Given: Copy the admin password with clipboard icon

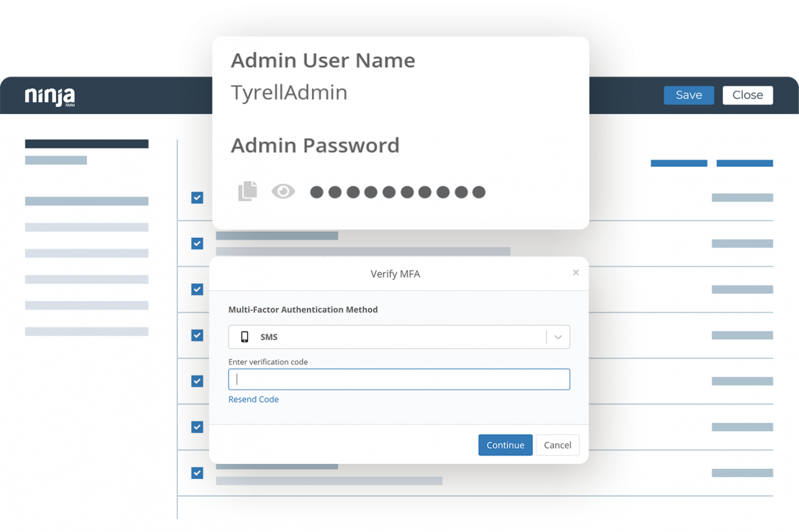Looking at the screenshot, I should (247, 191).
